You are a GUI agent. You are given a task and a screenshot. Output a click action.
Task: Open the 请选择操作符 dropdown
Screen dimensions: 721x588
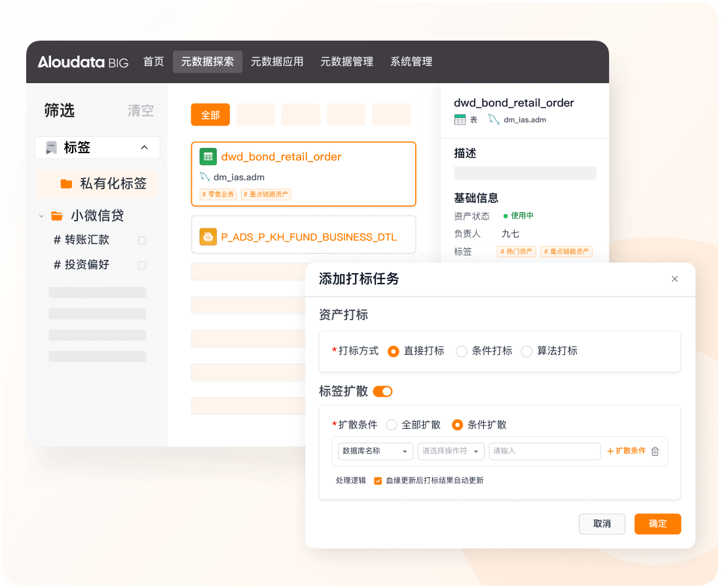click(451, 451)
